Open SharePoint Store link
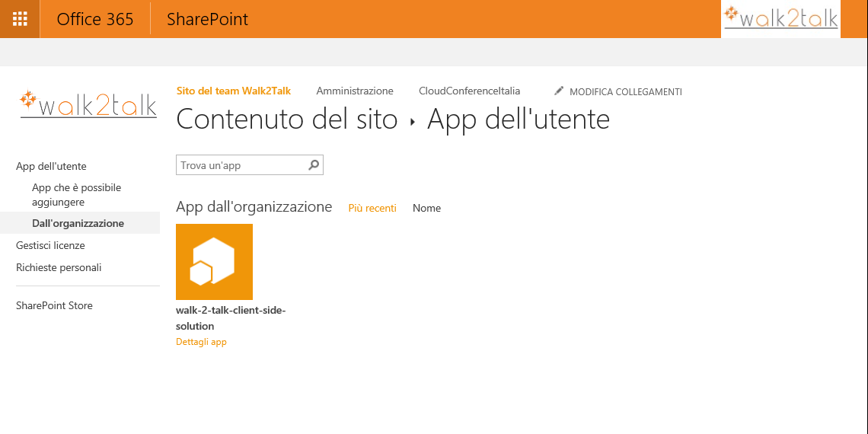Viewport: 868px width, 434px height. click(54, 305)
